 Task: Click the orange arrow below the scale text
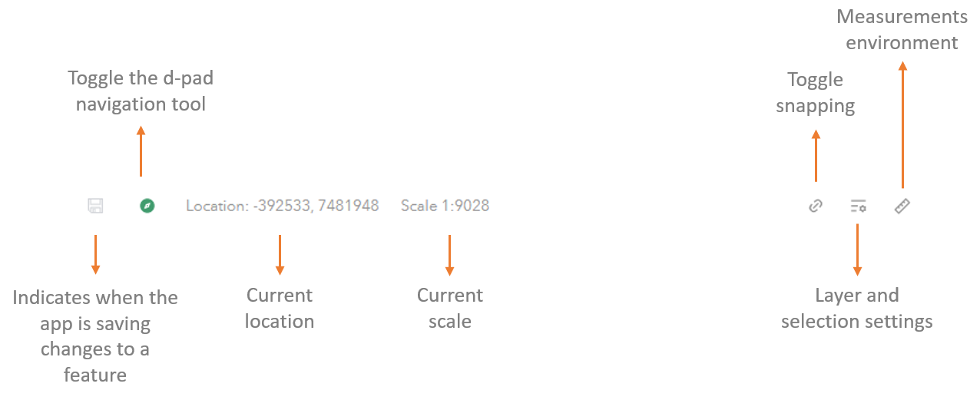coord(449,255)
